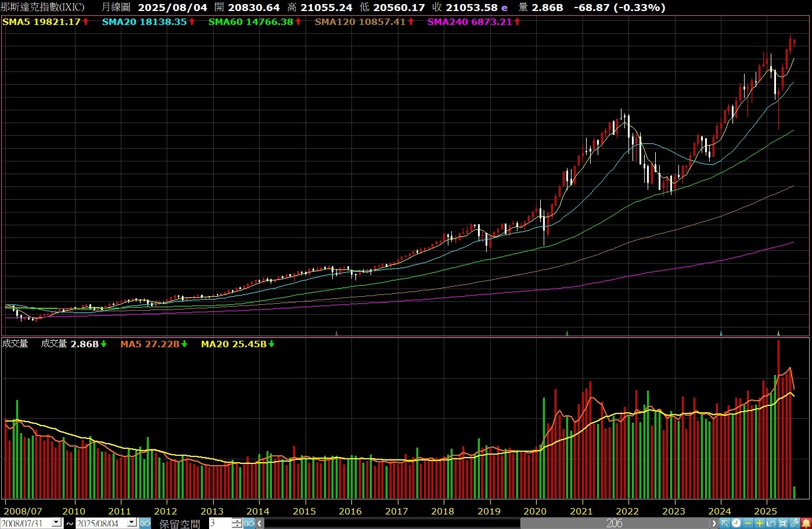Zoom in with the yellow plus icon
This screenshot has width=812, height=529.
(759, 523)
